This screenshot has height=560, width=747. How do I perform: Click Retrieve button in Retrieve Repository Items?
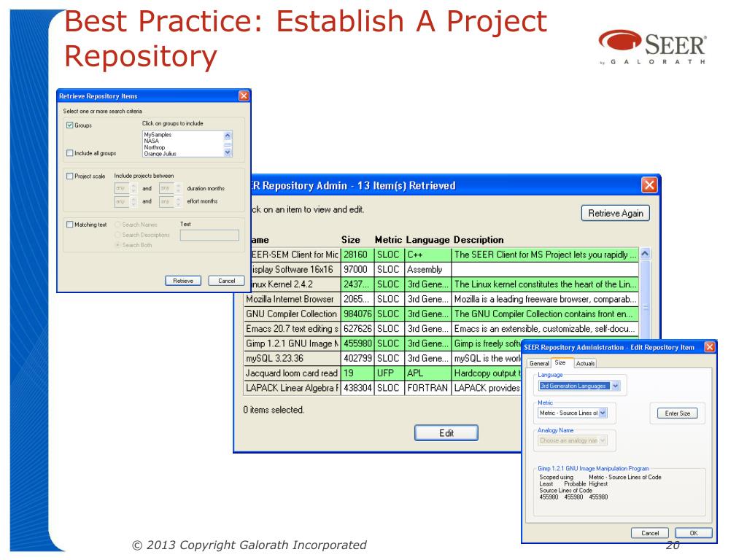(x=183, y=281)
